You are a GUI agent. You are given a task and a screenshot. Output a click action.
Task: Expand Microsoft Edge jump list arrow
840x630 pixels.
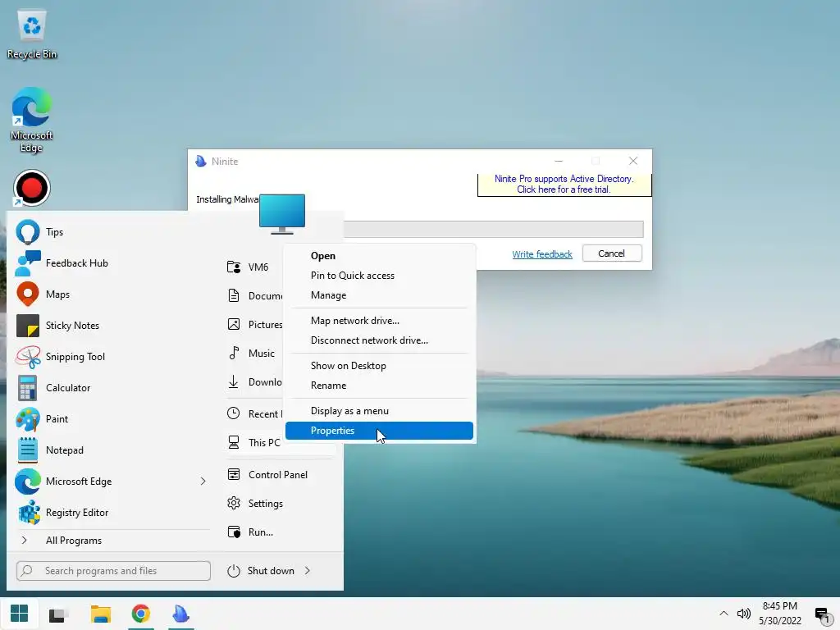click(x=203, y=481)
